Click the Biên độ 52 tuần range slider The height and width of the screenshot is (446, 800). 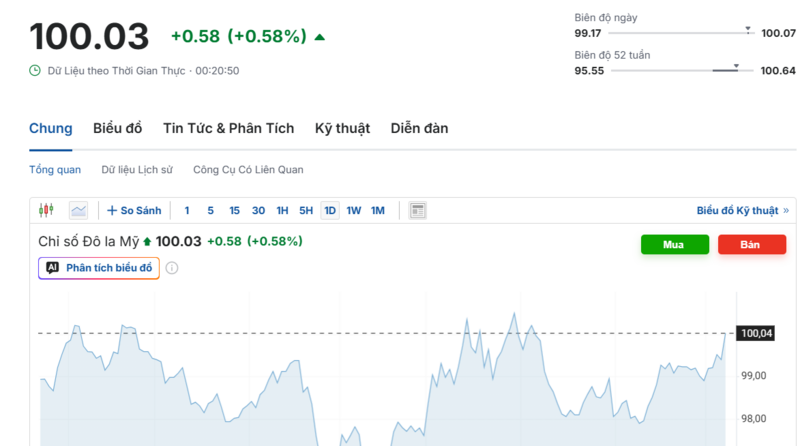coord(682,70)
